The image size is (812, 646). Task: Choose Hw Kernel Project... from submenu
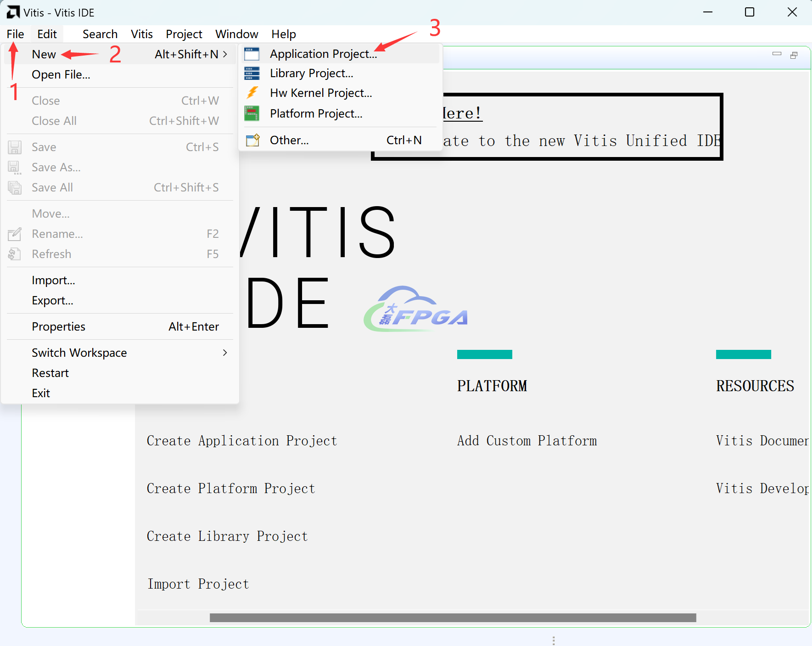pos(341,93)
